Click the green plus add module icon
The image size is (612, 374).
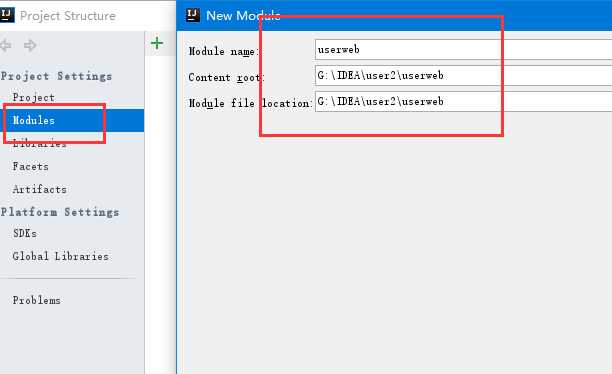157,43
